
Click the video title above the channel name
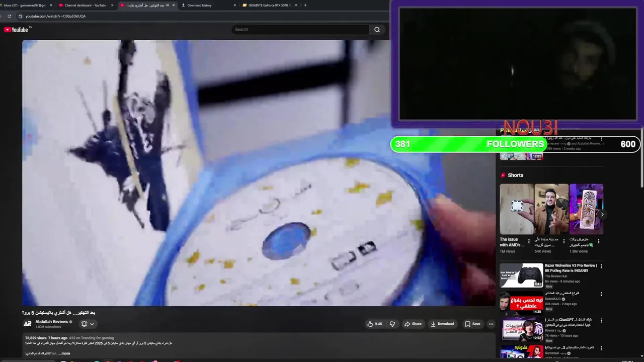pyautogui.click(x=59, y=312)
